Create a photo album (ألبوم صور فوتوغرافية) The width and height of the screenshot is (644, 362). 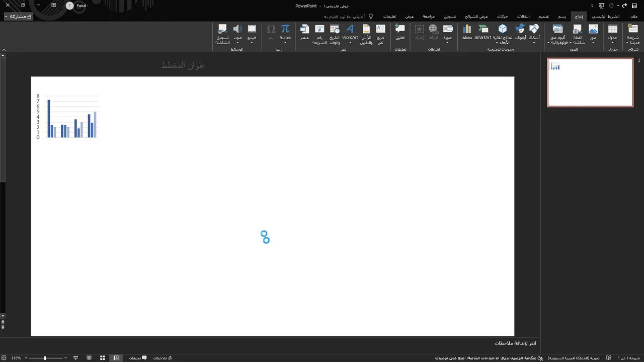coord(558,34)
